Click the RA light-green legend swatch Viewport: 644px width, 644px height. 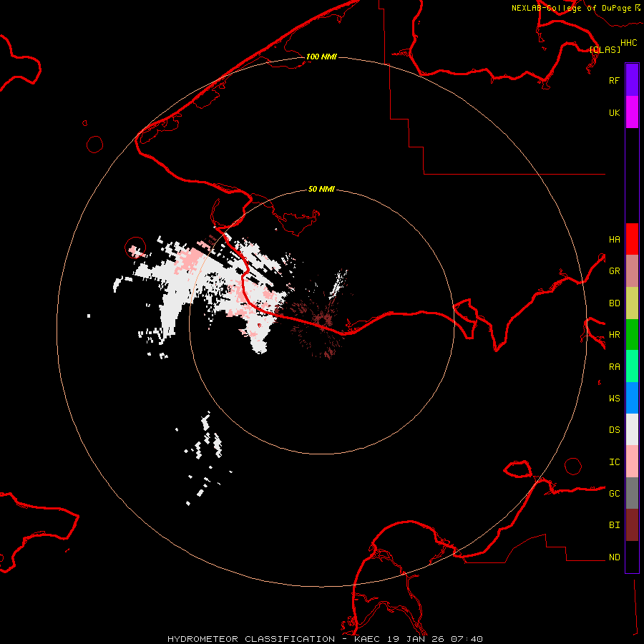632,366
